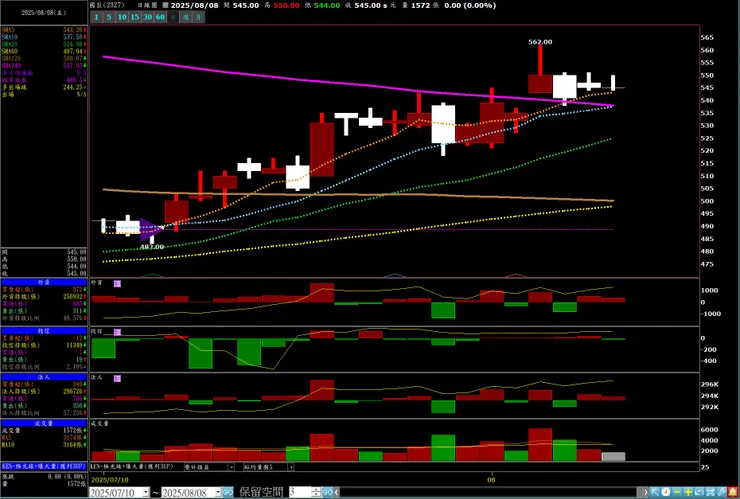Viewport: 740px width, 499px height.
Task: Click the SMA120 legend row
Action: 43,58
